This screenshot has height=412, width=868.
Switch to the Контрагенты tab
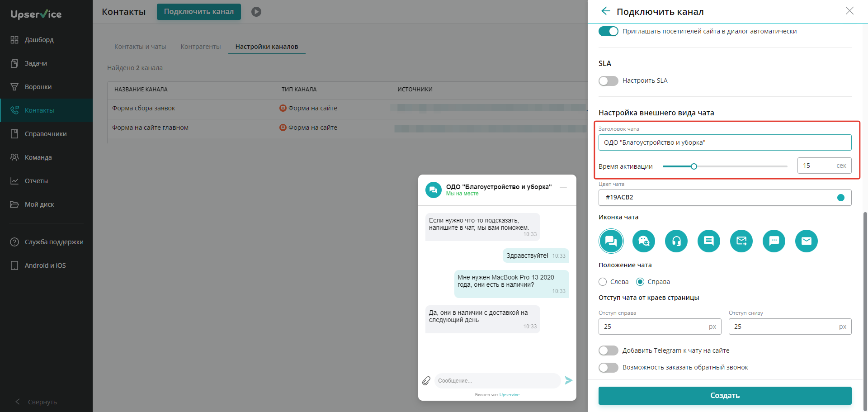click(x=201, y=47)
